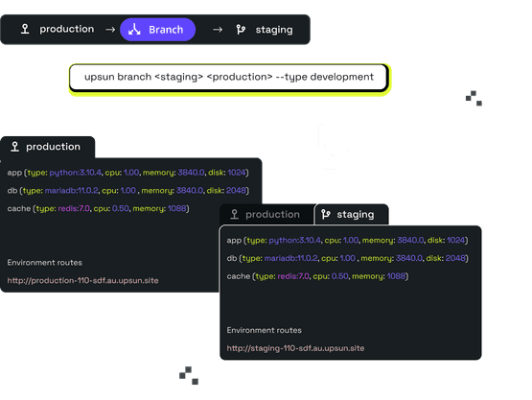532x400 pixels.
Task: Click the upsun branch command field
Action: tap(229, 77)
